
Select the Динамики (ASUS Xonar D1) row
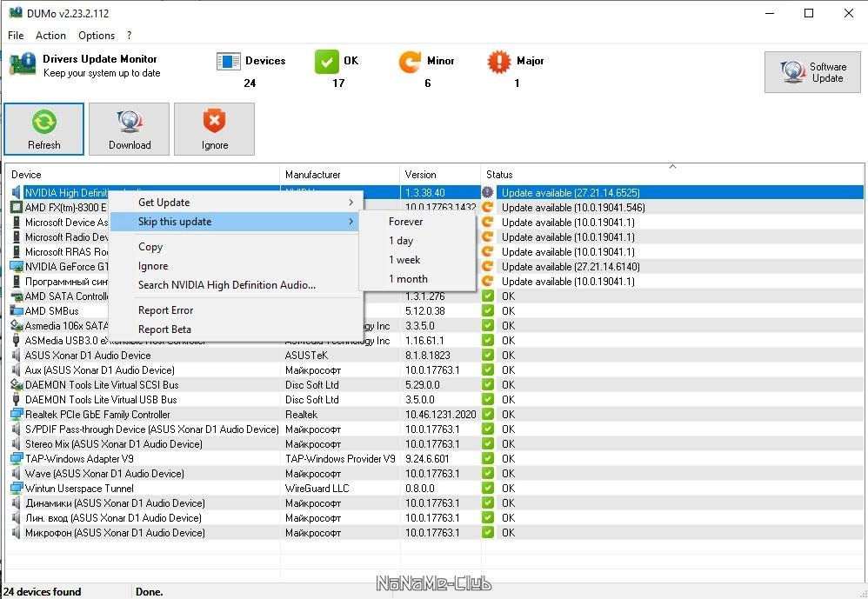[x=435, y=503]
